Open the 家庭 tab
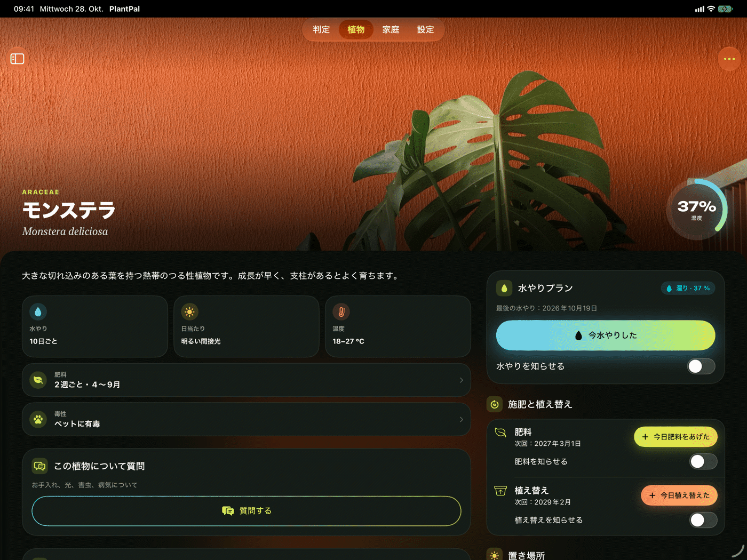This screenshot has height=560, width=747. [391, 30]
